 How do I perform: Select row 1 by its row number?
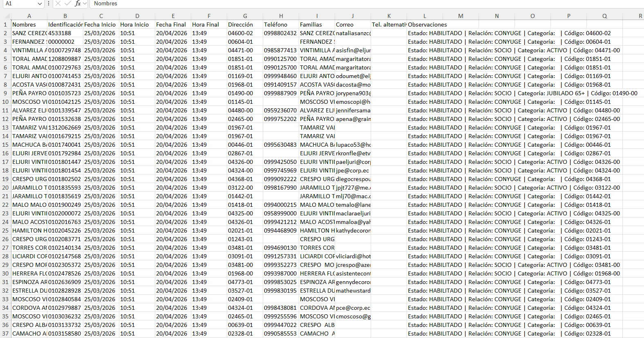click(6, 25)
